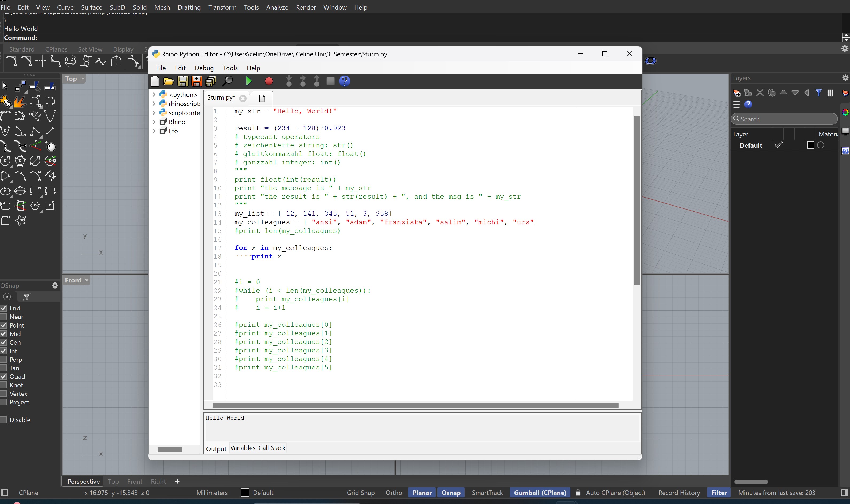Open the layer filter tool
850x504 pixels.
(x=819, y=92)
